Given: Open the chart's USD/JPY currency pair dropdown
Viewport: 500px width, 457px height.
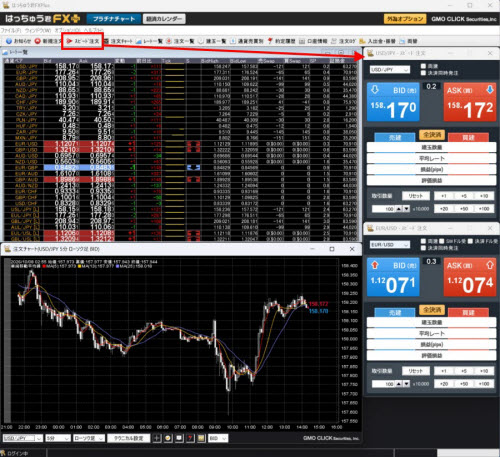Looking at the screenshot, I should point(23,438).
